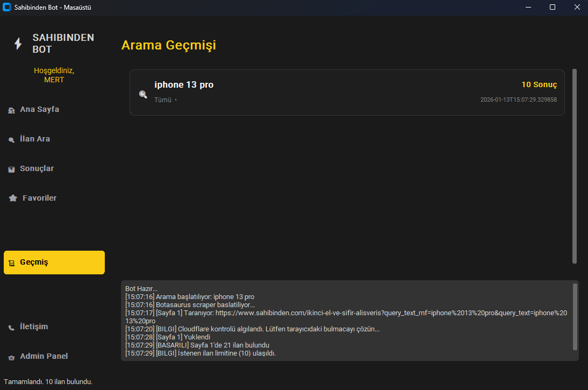Click the lightning bolt logo icon
Viewport: 588px width, 390px height.
18,44
